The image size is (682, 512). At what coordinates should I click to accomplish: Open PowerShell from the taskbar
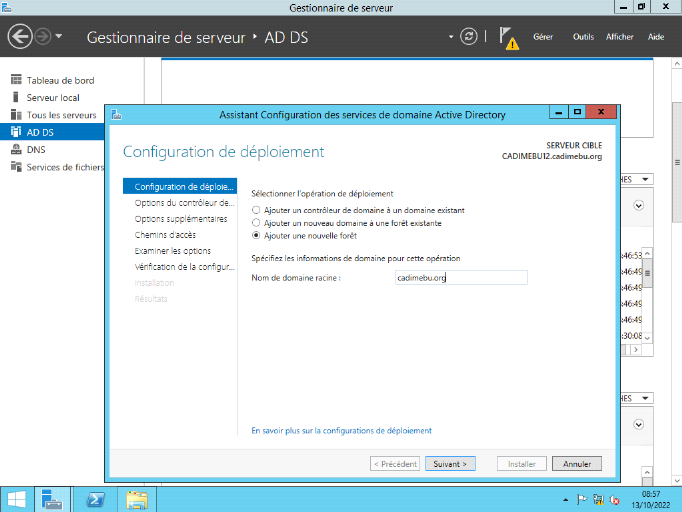[96, 499]
